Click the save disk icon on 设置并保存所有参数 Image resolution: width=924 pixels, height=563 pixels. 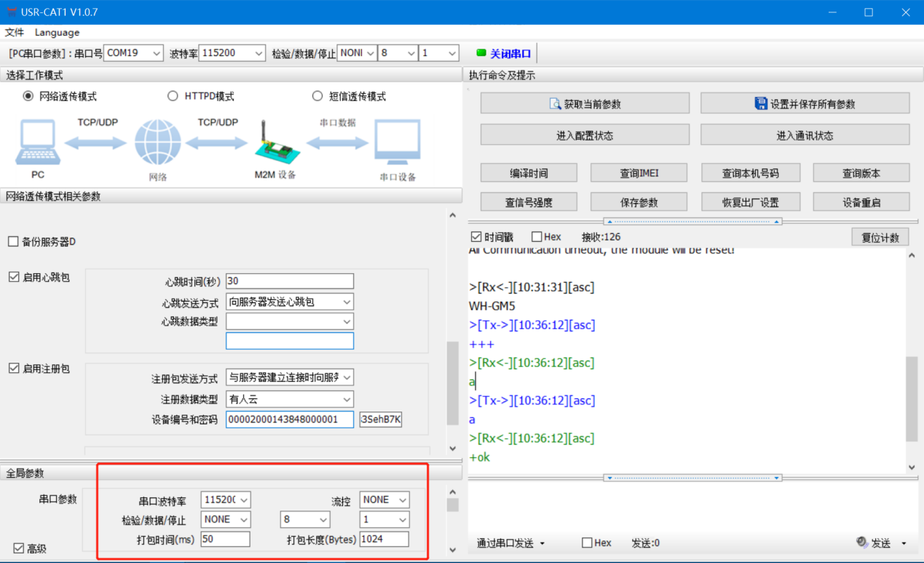761,104
